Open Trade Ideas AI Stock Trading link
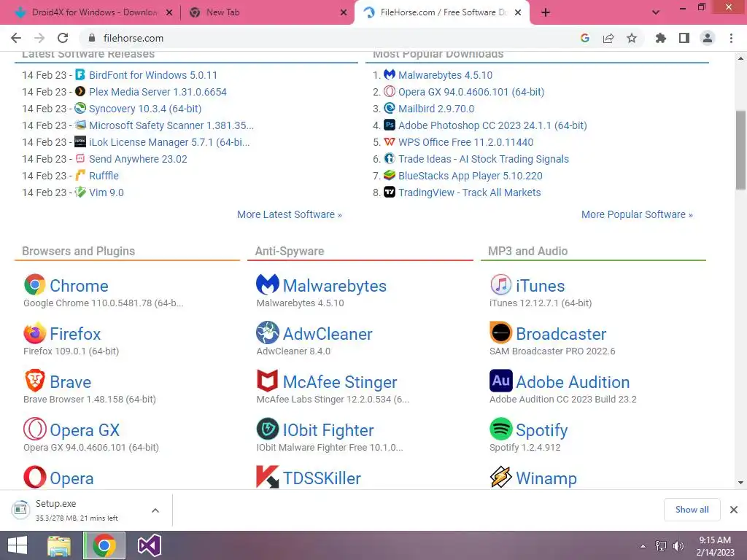The image size is (747, 560). click(484, 159)
